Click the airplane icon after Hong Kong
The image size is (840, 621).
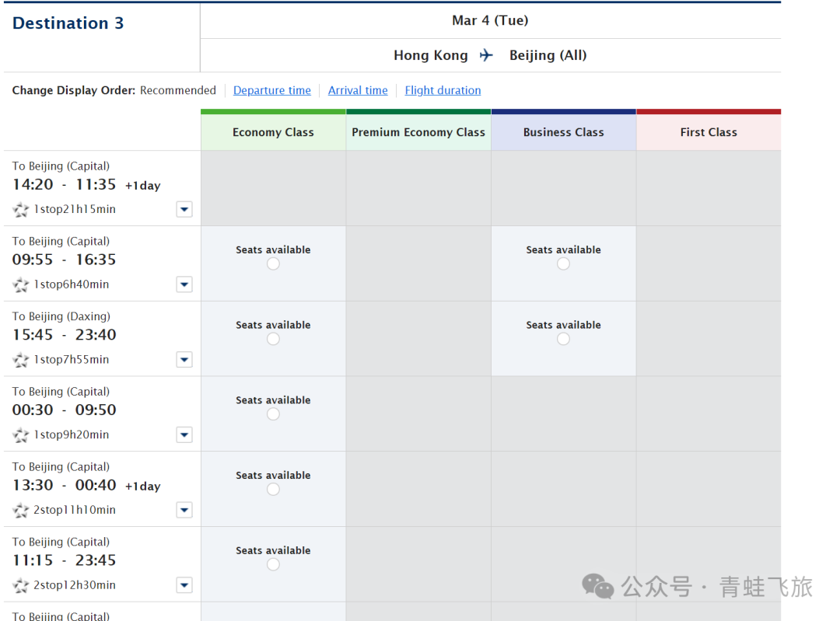point(486,55)
